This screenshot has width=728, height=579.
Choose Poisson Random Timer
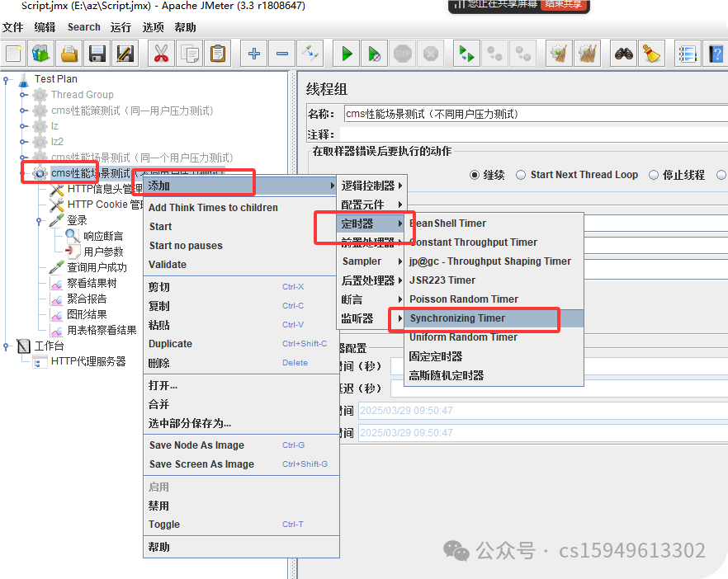click(x=494, y=299)
